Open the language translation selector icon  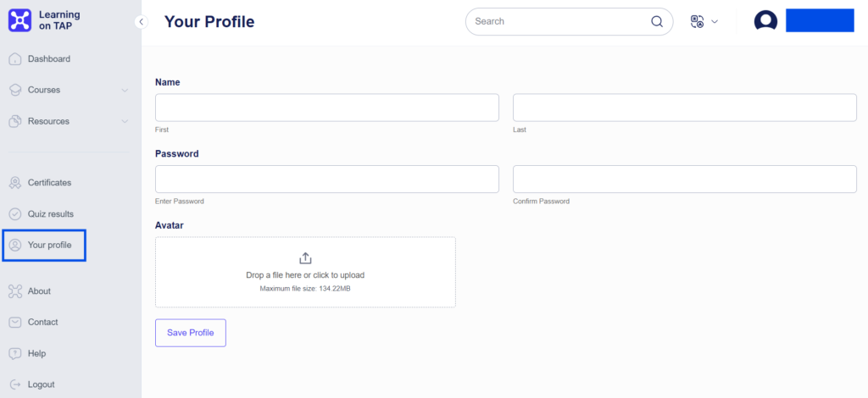(x=698, y=22)
